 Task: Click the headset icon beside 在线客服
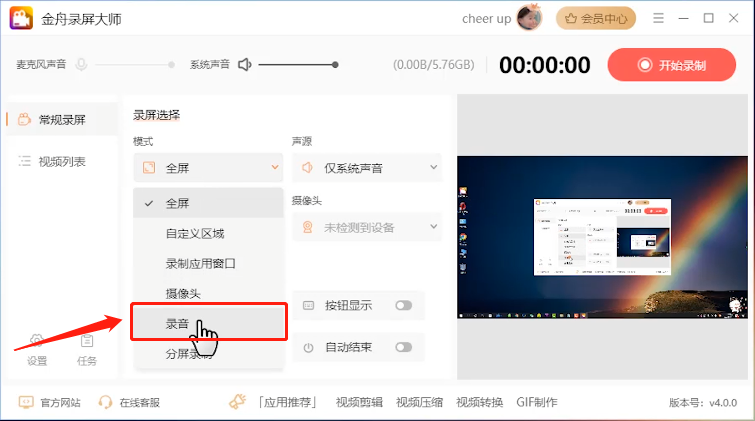pyautogui.click(x=105, y=402)
